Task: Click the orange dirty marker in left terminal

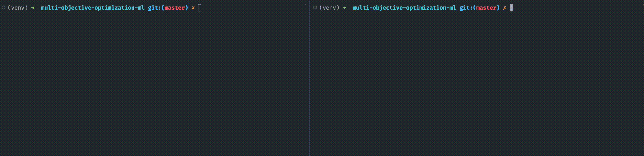Action: pyautogui.click(x=193, y=8)
